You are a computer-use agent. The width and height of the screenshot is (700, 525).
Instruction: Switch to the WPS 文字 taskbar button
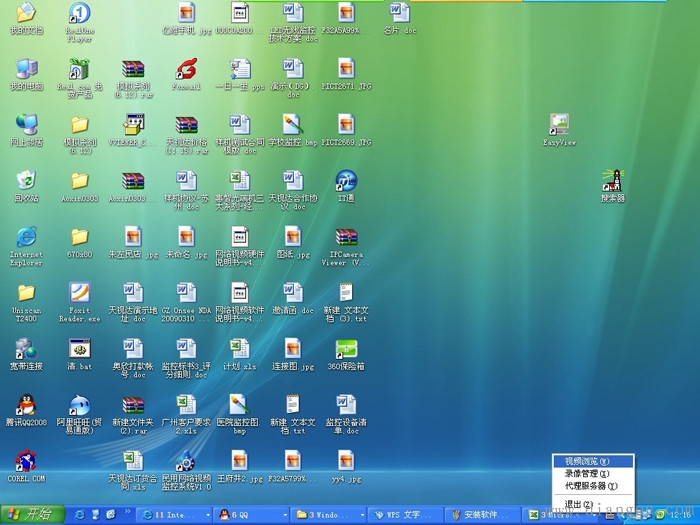(x=405, y=515)
